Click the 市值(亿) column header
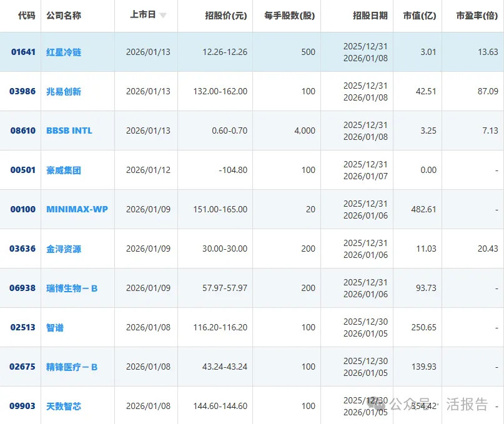This screenshot has width=504, height=424. pos(420,15)
